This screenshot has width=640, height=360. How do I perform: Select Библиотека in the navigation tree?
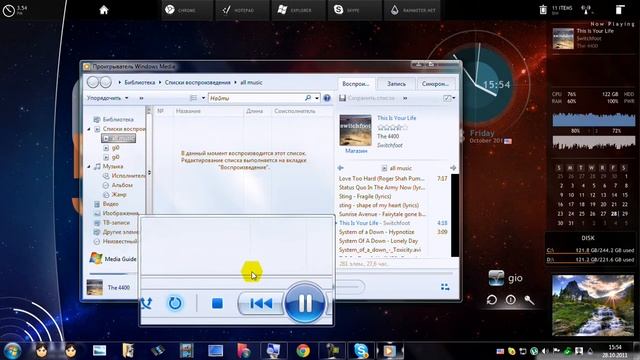[118, 119]
